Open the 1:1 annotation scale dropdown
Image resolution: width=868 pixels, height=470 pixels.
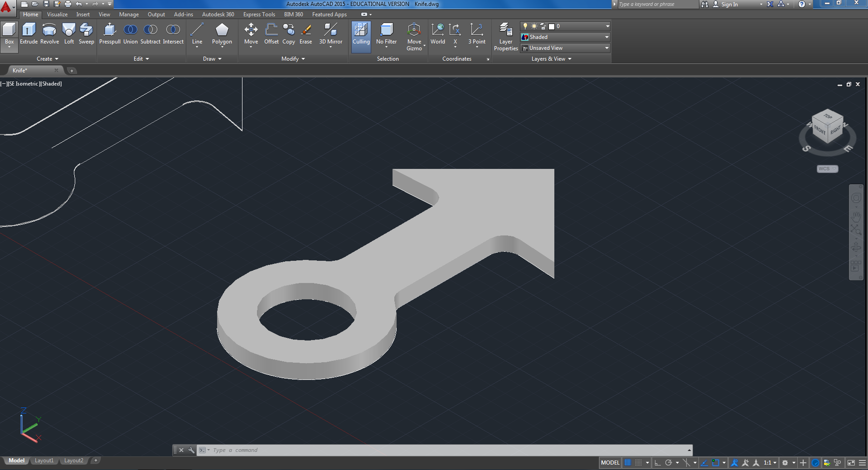[770, 463]
